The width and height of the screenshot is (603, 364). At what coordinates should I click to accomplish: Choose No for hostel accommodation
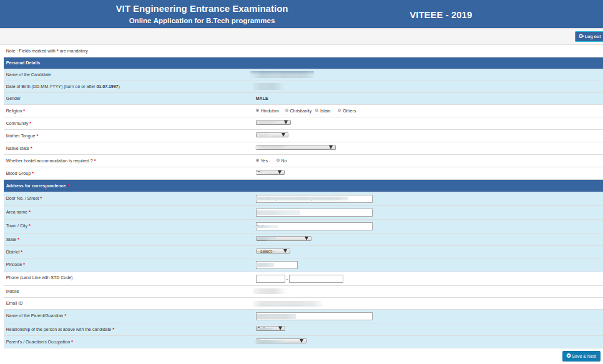point(278,160)
